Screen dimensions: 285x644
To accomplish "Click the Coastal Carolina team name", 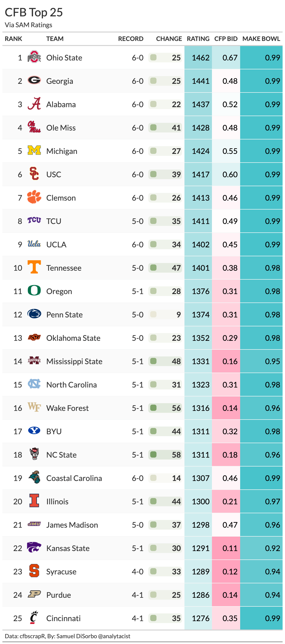I will point(74,478).
